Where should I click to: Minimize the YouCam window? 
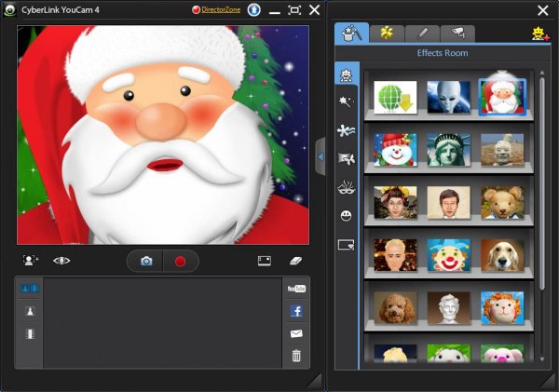[x=275, y=12]
